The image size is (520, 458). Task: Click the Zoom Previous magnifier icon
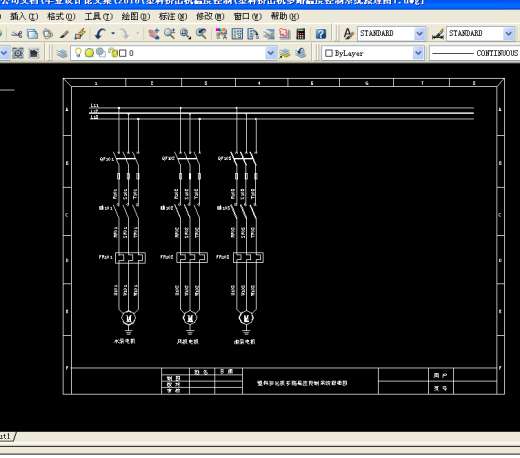[x=201, y=34]
